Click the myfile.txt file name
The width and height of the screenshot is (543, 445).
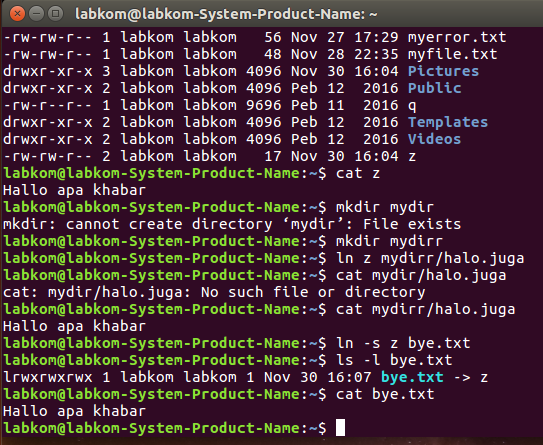click(x=453, y=54)
